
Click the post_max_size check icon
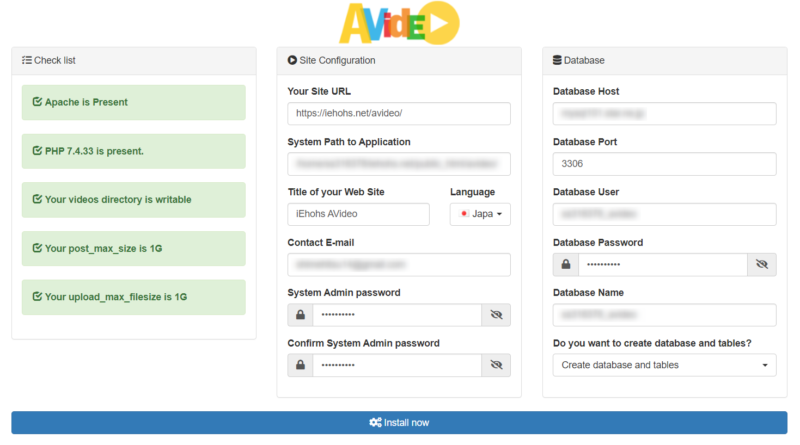click(37, 249)
